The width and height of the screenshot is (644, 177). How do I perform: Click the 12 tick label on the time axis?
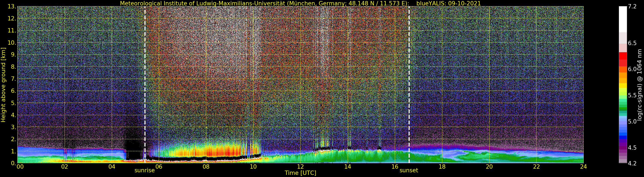coord(300,167)
